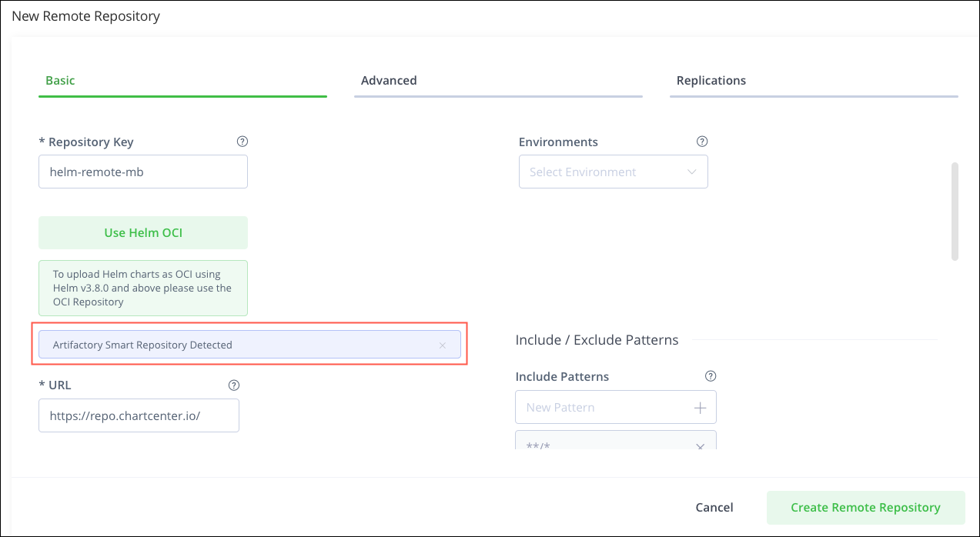Switch to the Replications tab
Screen dimensions: 980x537
tap(711, 80)
